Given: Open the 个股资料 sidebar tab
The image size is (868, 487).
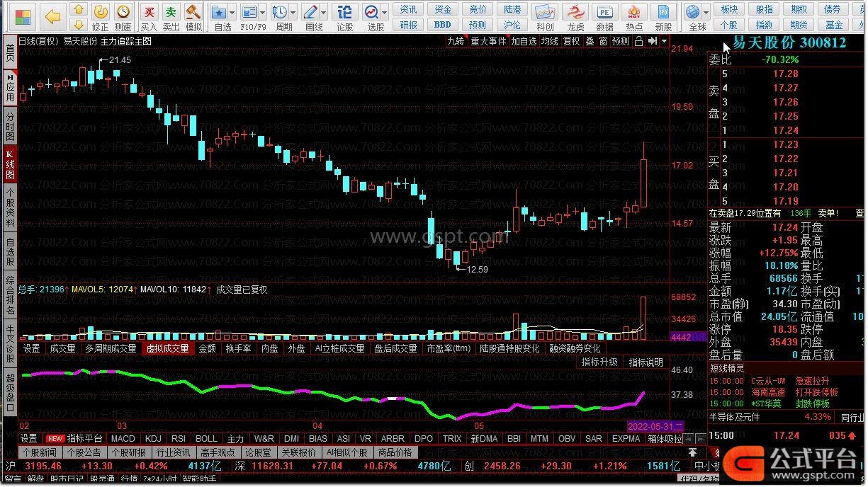Looking at the screenshot, I should tap(10, 207).
